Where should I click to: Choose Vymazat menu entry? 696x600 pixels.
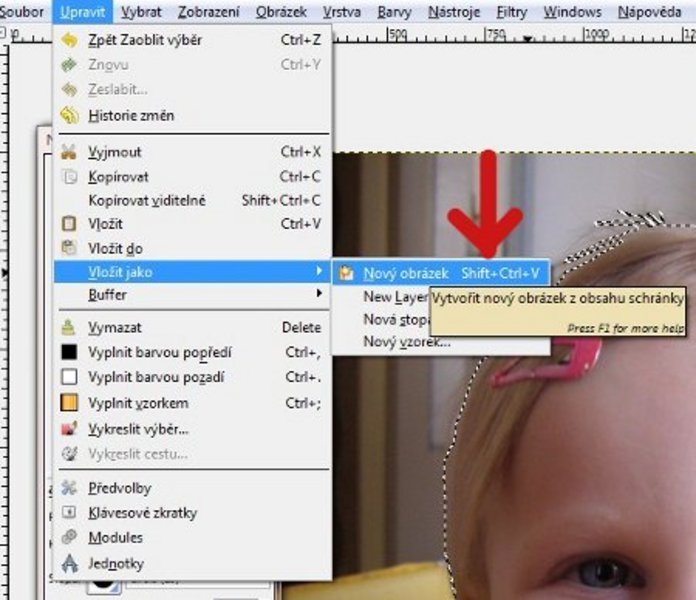pos(192,328)
